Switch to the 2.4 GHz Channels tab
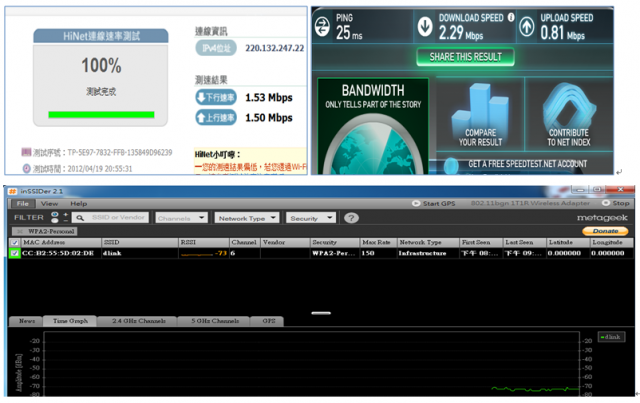Screen dimensions: 640x403 coord(139,321)
